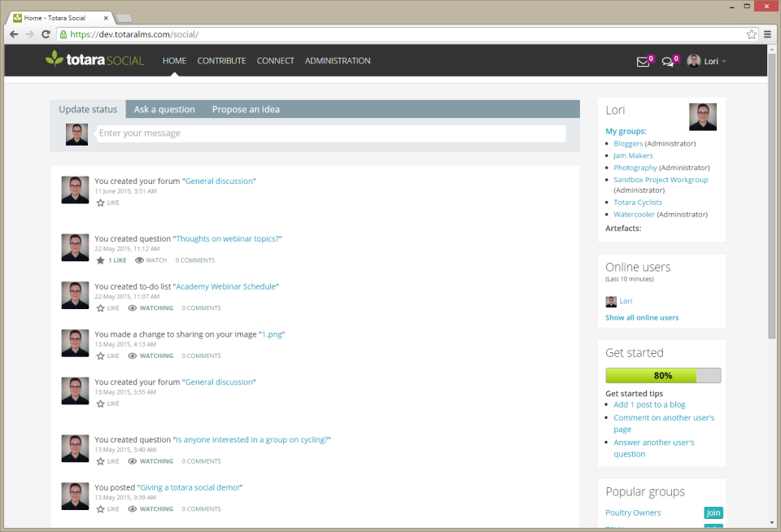
Task: Open 0 comments on Thoughts on webinar topics
Action: click(194, 260)
